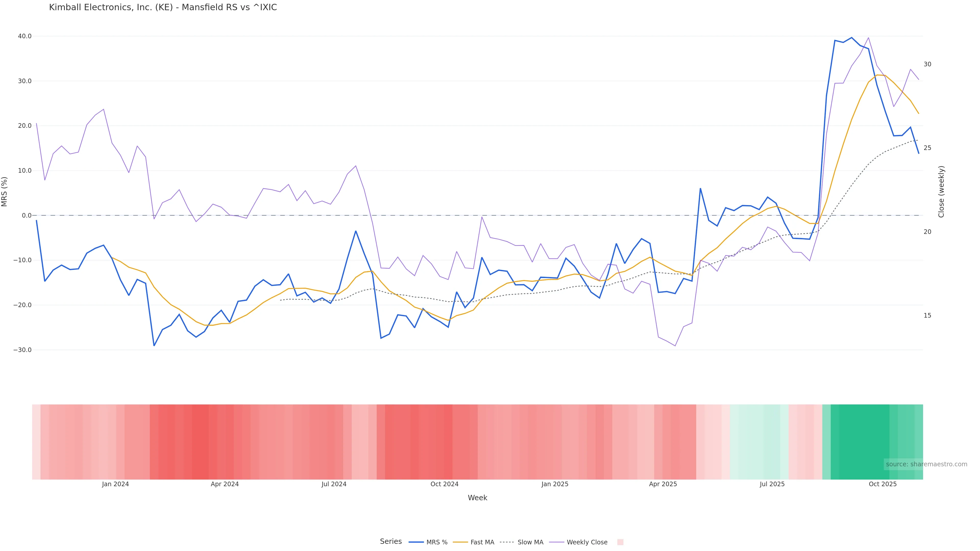This screenshot has height=551, width=980.
Task: Click the Jul 2024 x-axis tick label
Action: (x=334, y=484)
